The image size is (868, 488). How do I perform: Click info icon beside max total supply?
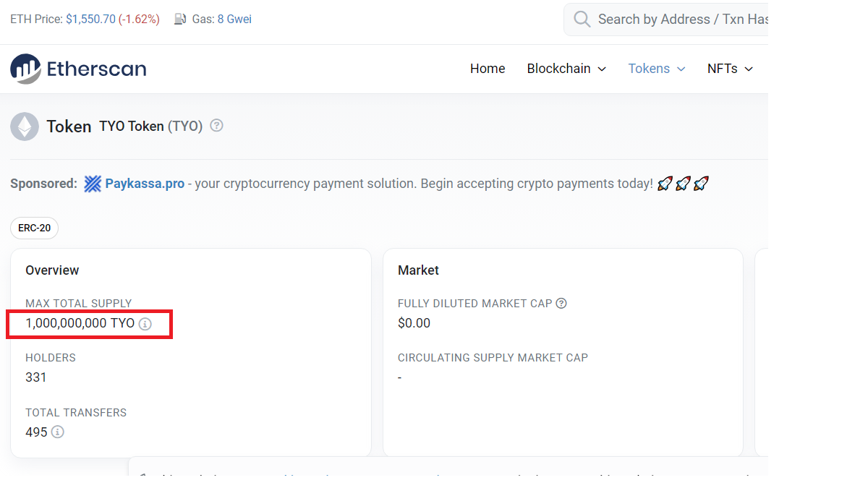[145, 324]
